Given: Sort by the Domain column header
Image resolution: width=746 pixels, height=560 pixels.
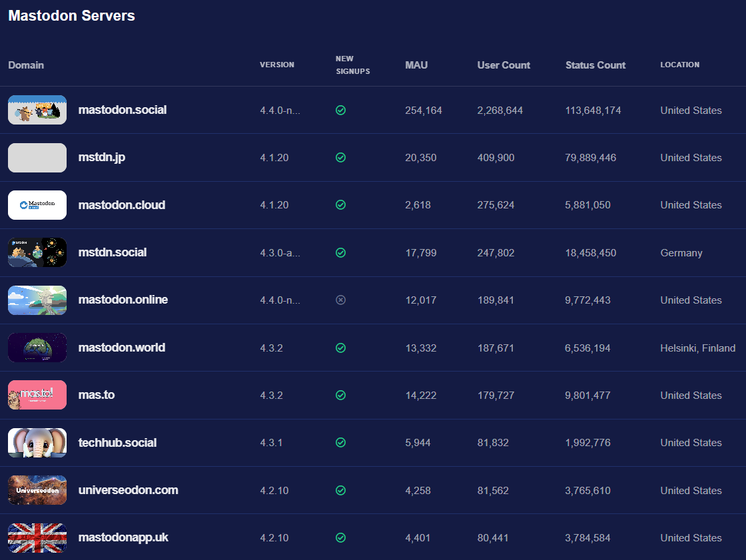Looking at the screenshot, I should [26, 65].
